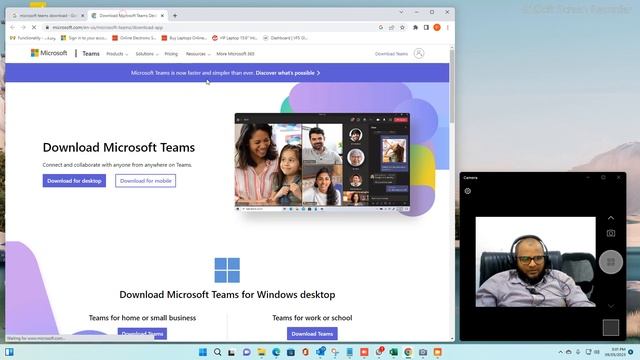Click Download Teams under home or small business
This screenshot has width=640, height=360.
[x=142, y=333]
